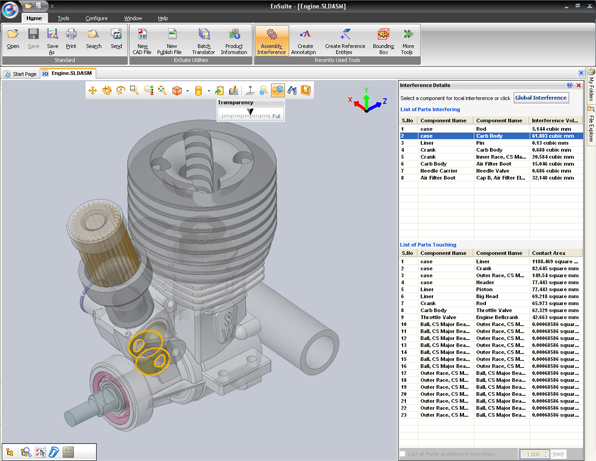Select interference row Carb Body, Air Filter Boot
Screen dimensions: 596x461
(x=491, y=164)
